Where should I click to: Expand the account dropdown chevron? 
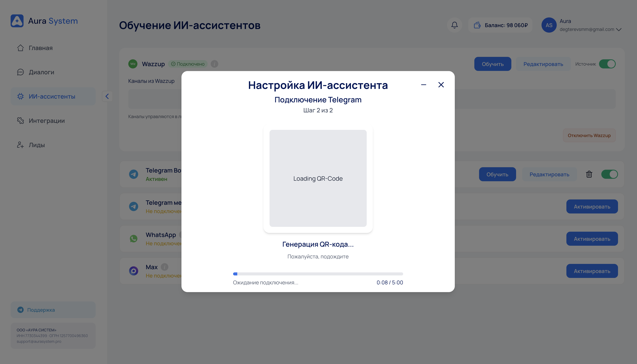tap(619, 30)
